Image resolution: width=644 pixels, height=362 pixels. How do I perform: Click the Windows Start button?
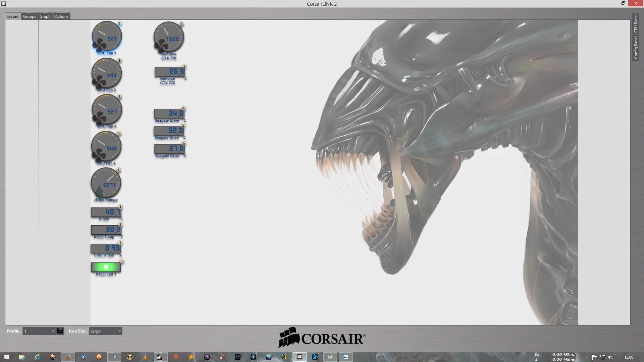pyautogui.click(x=6, y=357)
